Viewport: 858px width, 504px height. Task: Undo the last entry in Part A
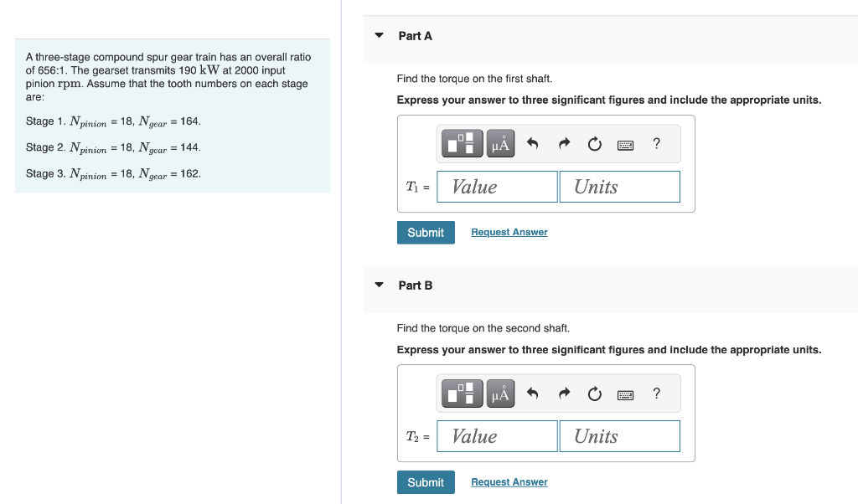(532, 143)
